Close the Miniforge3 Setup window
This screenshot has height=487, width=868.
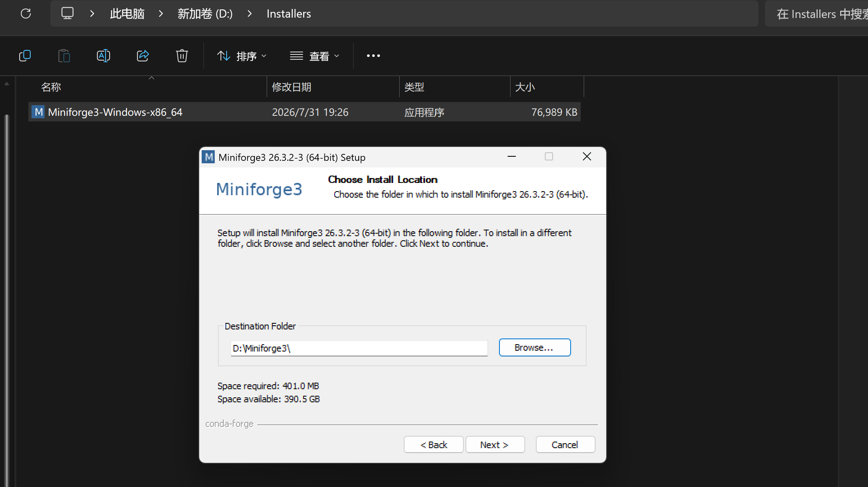pos(587,157)
